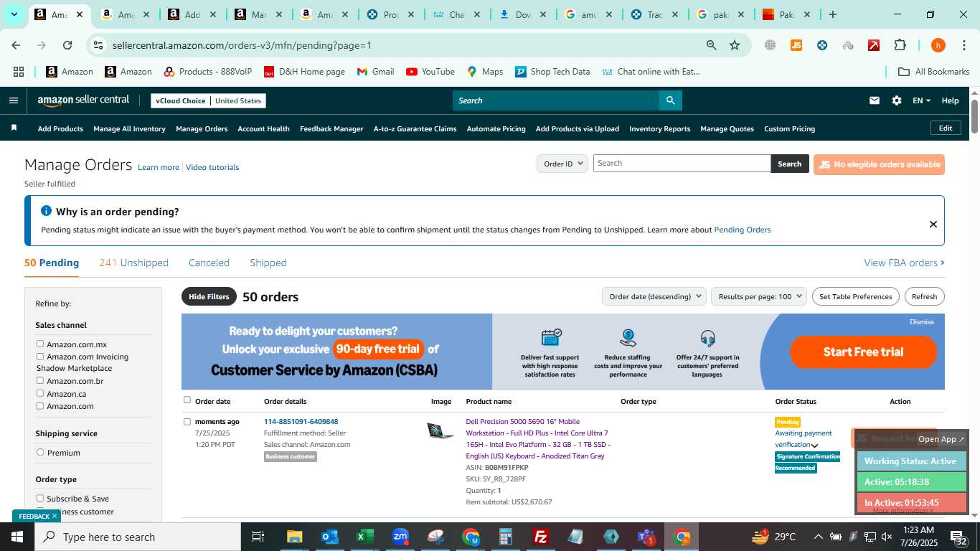Open Calculator from the taskbar
The height and width of the screenshot is (551, 980).
click(x=506, y=537)
